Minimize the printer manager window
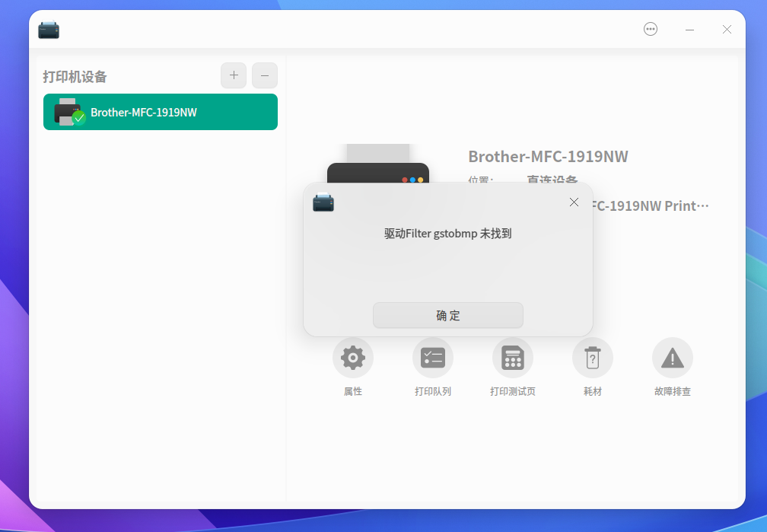 689,29
